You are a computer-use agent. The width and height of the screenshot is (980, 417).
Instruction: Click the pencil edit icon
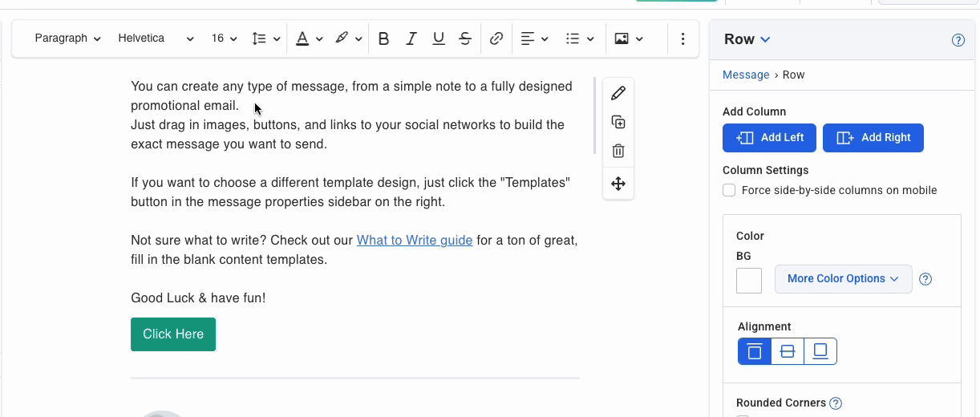pos(618,94)
